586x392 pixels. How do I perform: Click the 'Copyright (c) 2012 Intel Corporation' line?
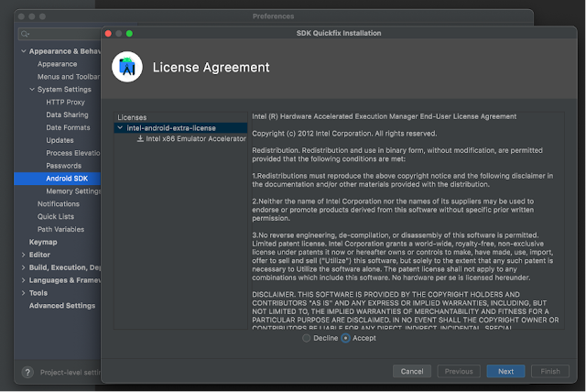[x=344, y=134]
